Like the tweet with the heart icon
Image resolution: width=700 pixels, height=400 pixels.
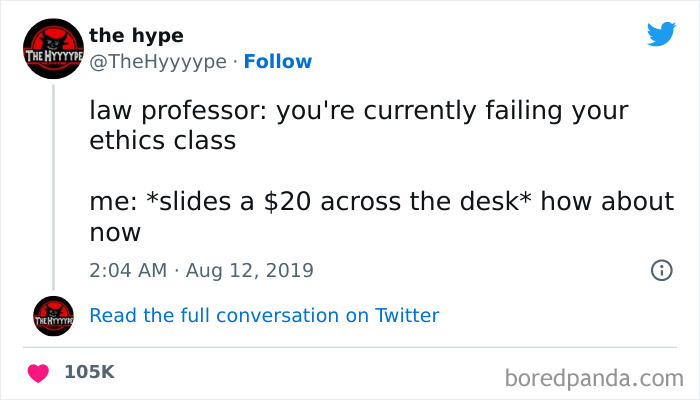40,372
